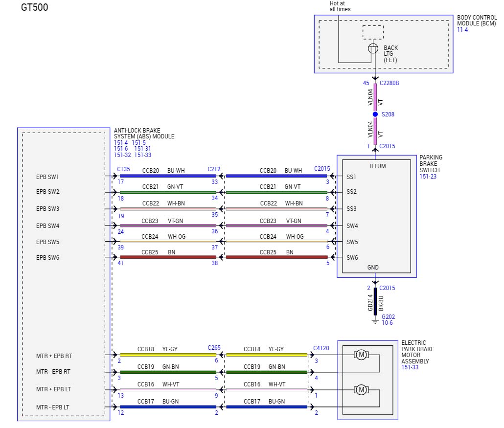Viewport: 504px width, 428px height.
Task: Click brown CCB25 wire left of C212
Action: coord(167,257)
